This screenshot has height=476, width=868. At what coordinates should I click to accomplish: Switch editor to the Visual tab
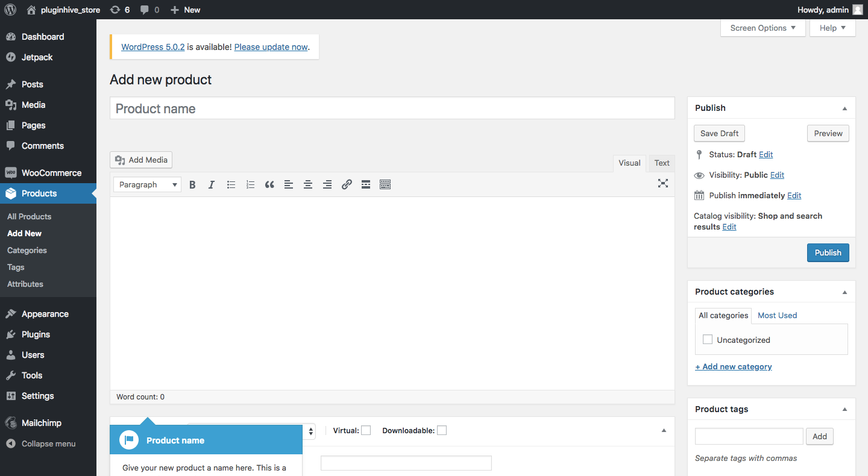coord(629,163)
